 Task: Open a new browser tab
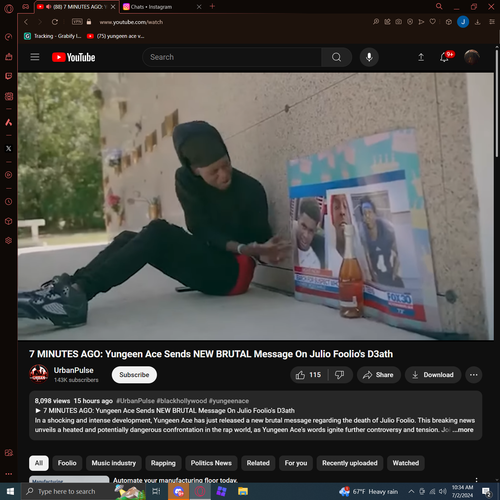coord(212,6)
